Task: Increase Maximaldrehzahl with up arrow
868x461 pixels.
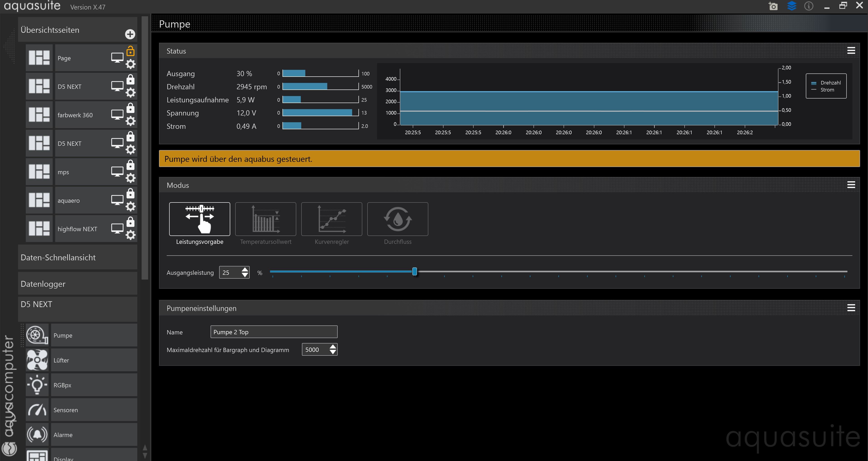Action: (x=333, y=346)
